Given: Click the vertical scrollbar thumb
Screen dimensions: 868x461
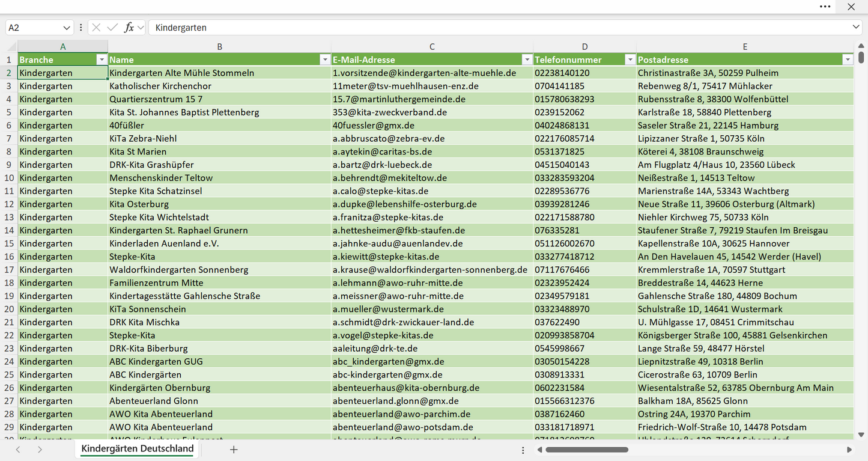Looking at the screenshot, I should point(861,56).
